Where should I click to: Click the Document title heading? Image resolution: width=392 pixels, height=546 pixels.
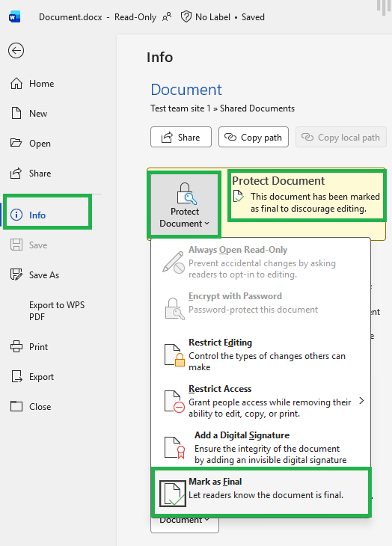pos(186,90)
